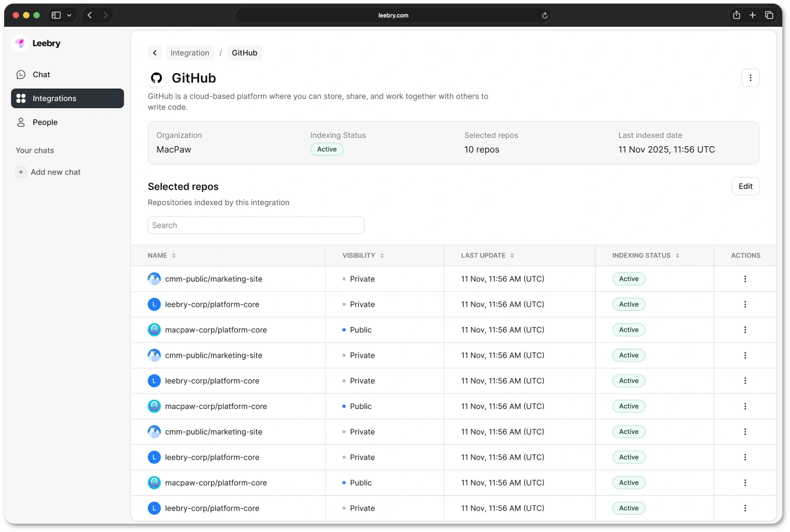
Task: Click the Leebry logo icon
Action: point(20,43)
